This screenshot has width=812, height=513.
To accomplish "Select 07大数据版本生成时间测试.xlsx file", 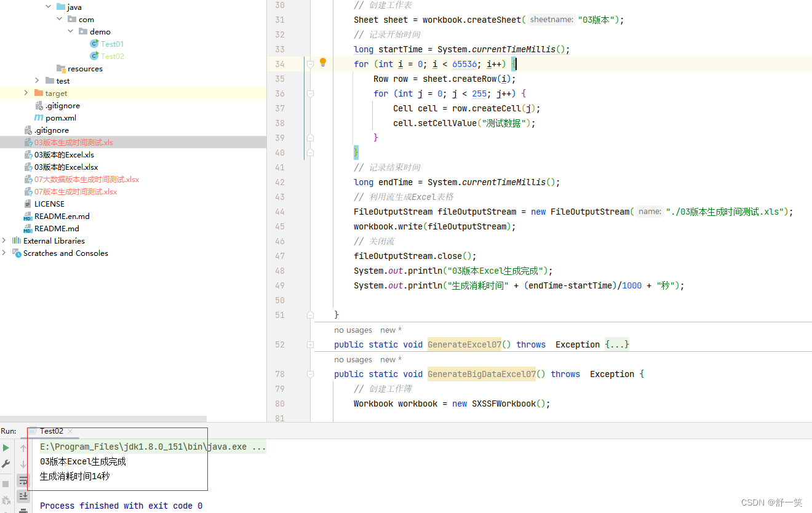I will click(87, 179).
